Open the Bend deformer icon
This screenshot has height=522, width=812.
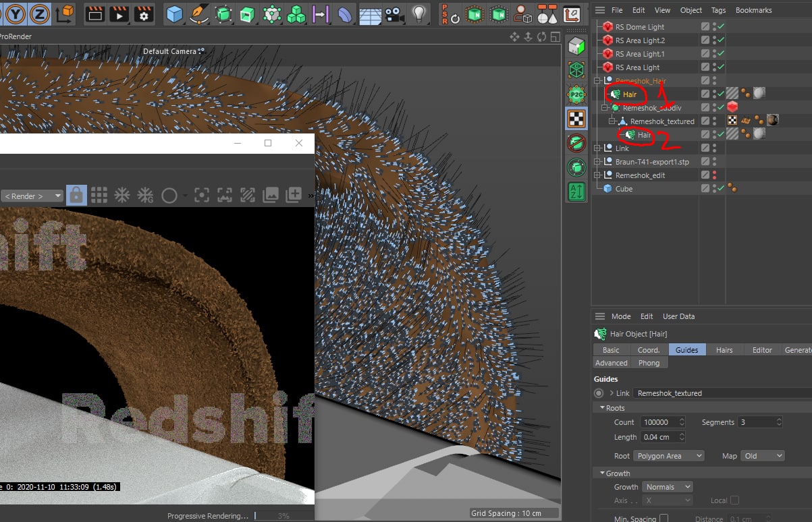coord(344,13)
